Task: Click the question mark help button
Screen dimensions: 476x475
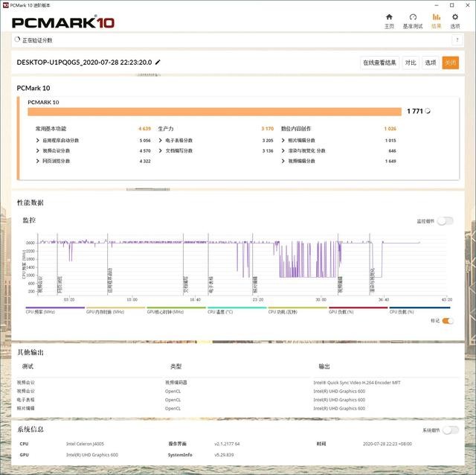Action: tap(457, 39)
